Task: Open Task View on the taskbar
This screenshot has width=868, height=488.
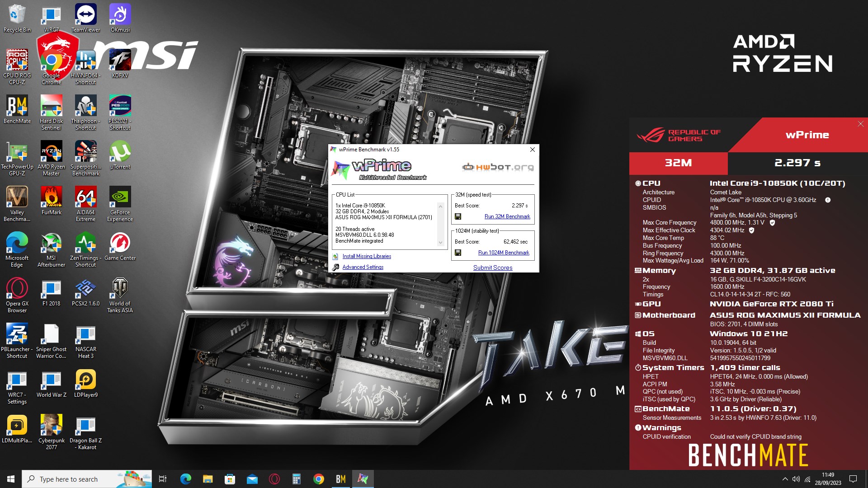Action: [163, 479]
